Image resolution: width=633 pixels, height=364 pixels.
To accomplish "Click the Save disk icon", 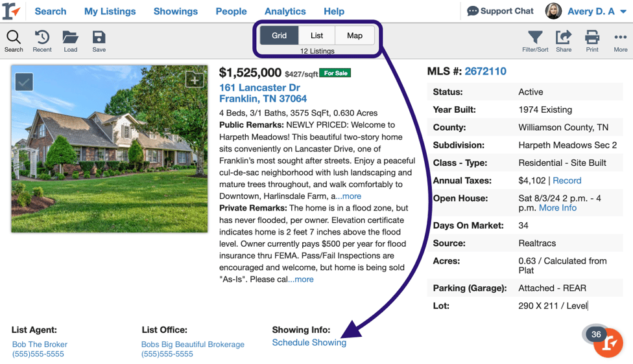I will point(99,38).
